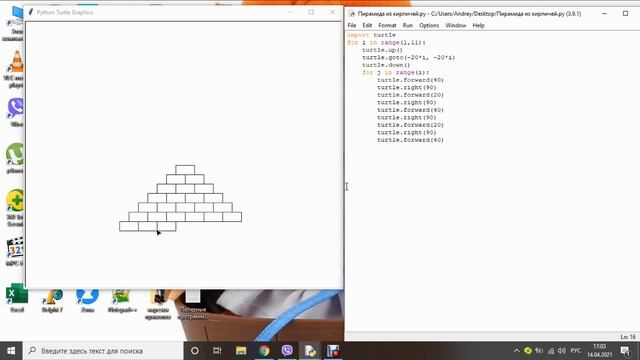Click the taskbar search box
The height and width of the screenshot is (360, 640).
tap(103, 351)
